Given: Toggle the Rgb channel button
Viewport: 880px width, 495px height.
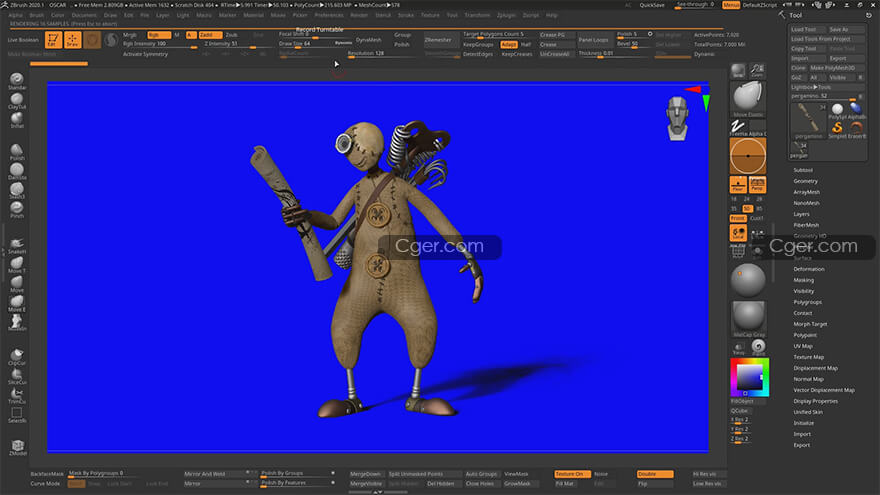Looking at the screenshot, I should (159, 35).
